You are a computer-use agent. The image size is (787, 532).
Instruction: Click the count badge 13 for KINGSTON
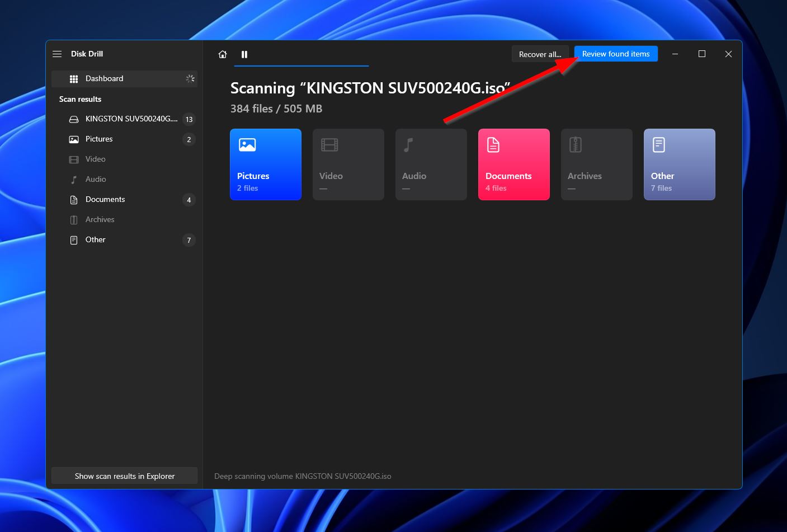(189, 119)
